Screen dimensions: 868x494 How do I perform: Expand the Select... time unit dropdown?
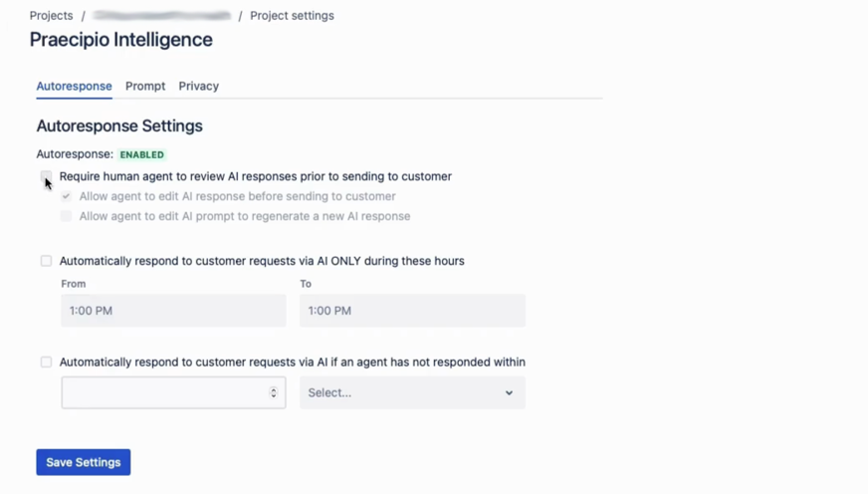coord(412,392)
